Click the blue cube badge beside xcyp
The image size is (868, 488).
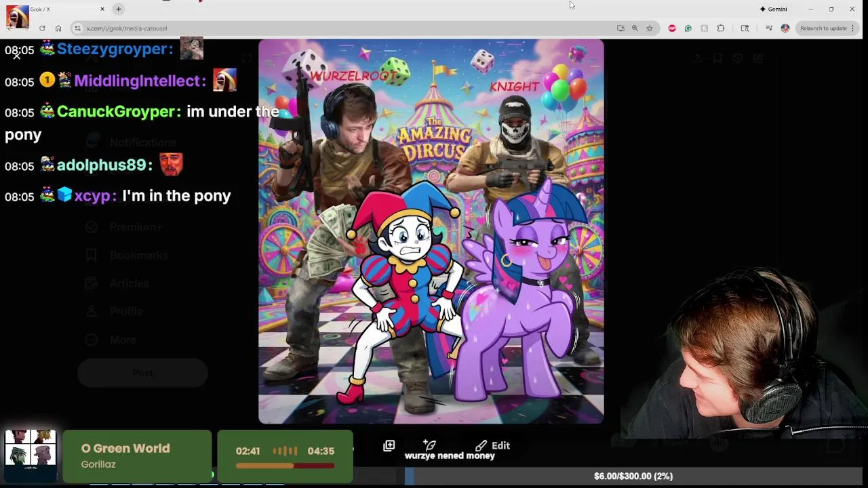coord(64,195)
